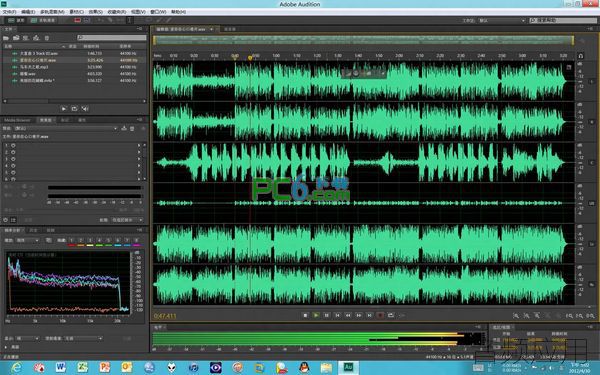Select the Time Selection tool
The width and height of the screenshot is (600, 375).
pos(129,20)
